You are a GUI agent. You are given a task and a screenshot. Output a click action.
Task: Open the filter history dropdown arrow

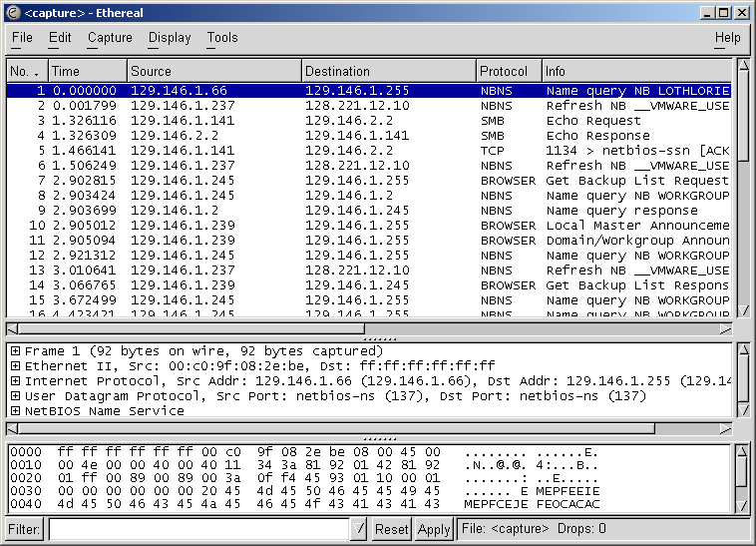359,530
